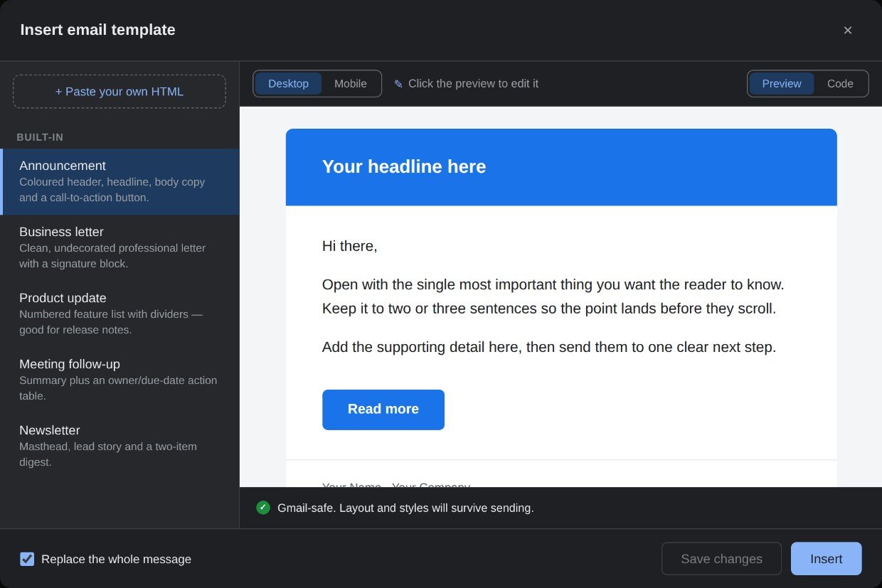Image resolution: width=882 pixels, height=588 pixels.
Task: Switch to Mobile preview mode
Action: point(351,83)
